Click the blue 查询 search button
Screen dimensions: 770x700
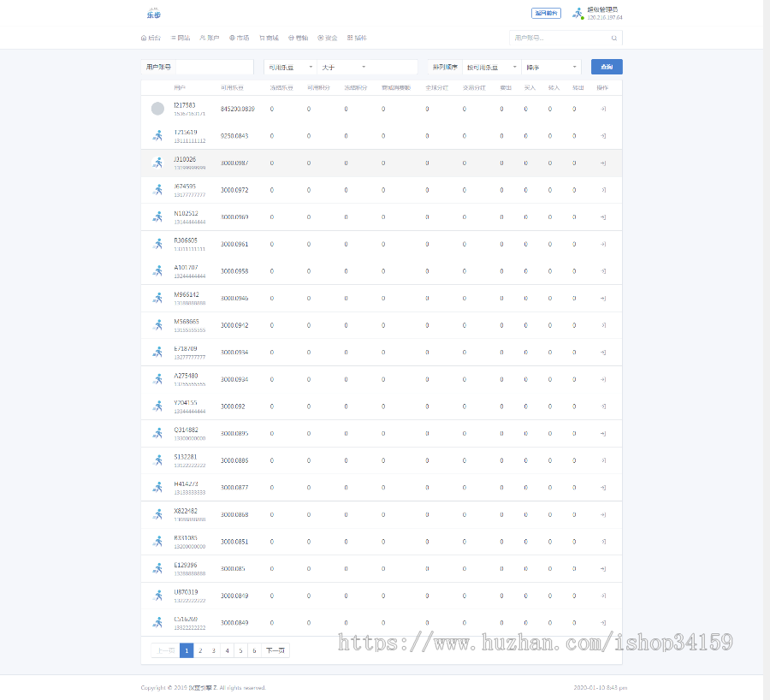(607, 67)
